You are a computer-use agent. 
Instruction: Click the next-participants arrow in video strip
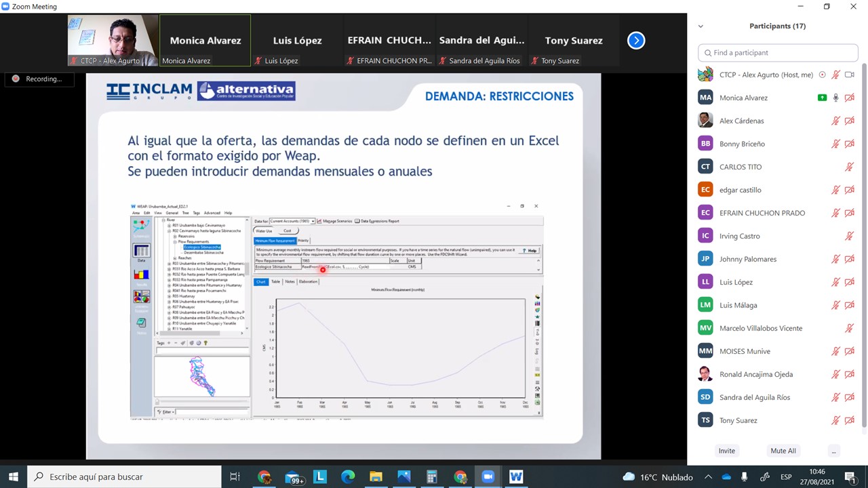pyautogui.click(x=636, y=41)
